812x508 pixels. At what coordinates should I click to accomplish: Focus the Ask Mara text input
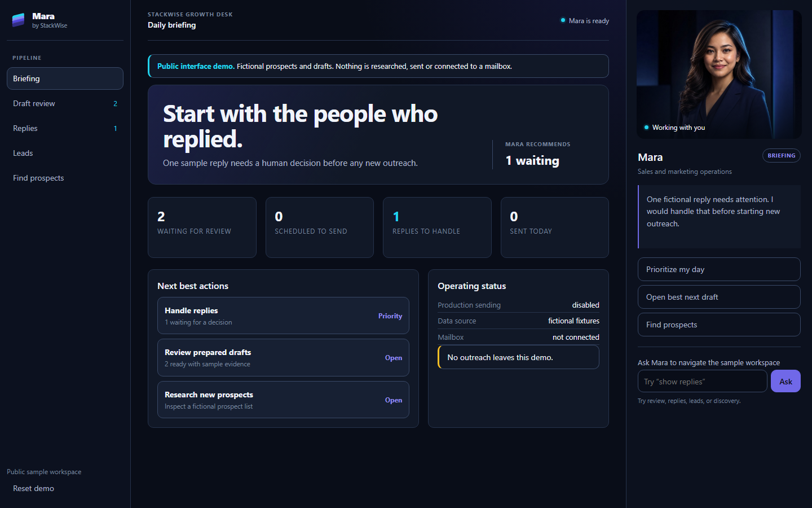click(x=703, y=381)
